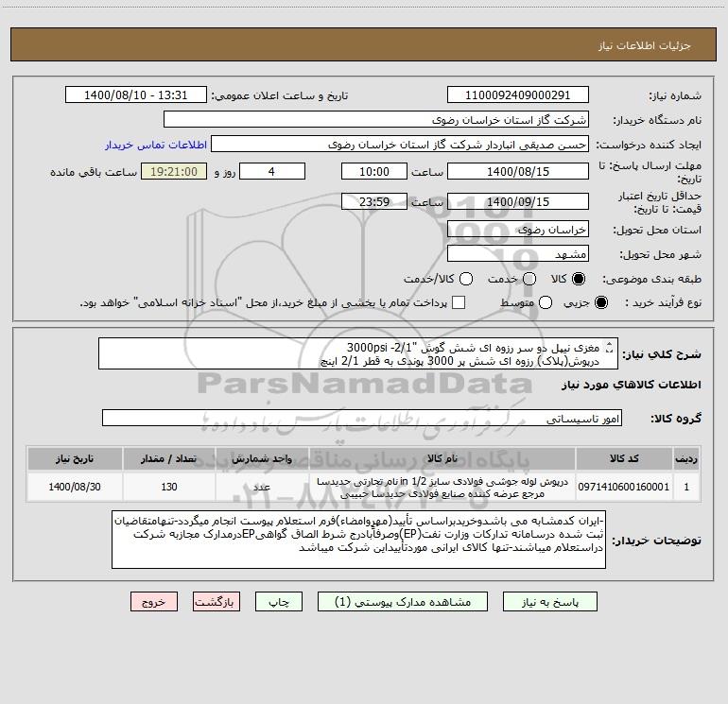Viewport: 728px width, 704px height.
Task: Click the need description scroll arrows
Action: (x=610, y=347)
